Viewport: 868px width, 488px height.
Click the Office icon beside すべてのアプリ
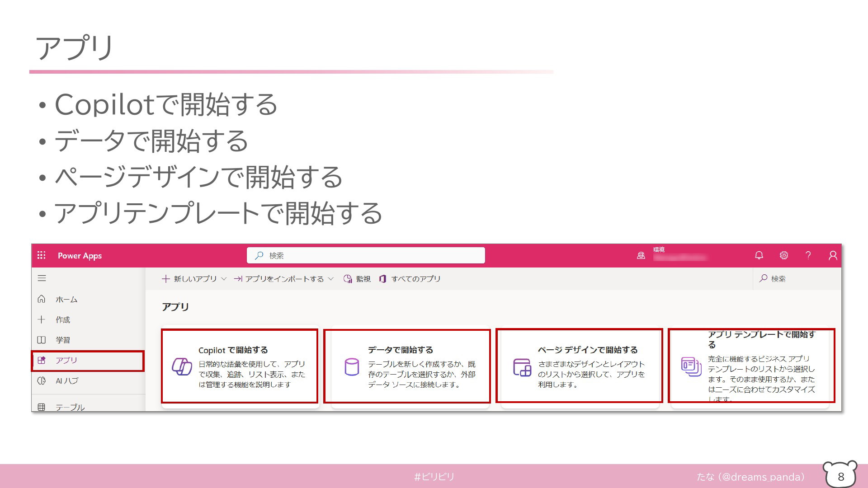(382, 279)
